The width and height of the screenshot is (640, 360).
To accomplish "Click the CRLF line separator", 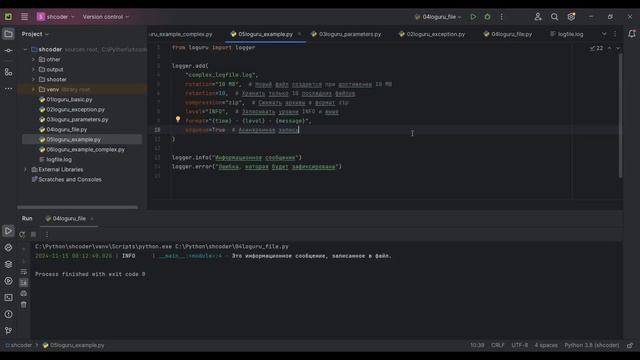I will 498,345.
